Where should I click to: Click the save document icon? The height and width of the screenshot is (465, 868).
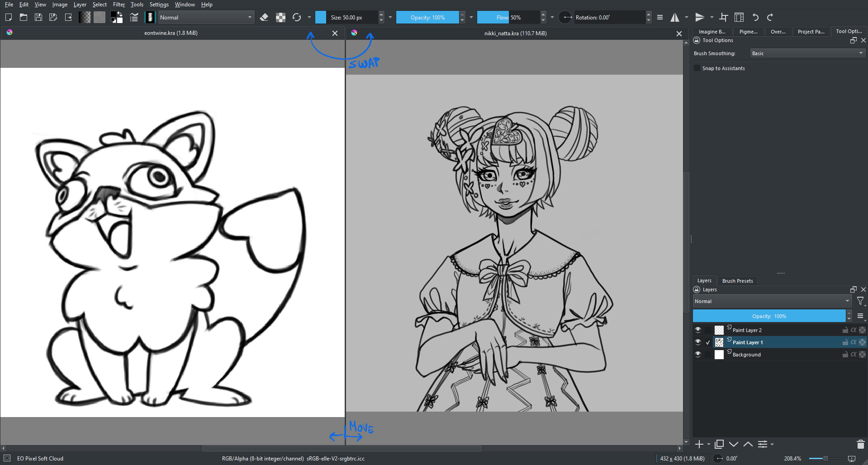[x=38, y=18]
